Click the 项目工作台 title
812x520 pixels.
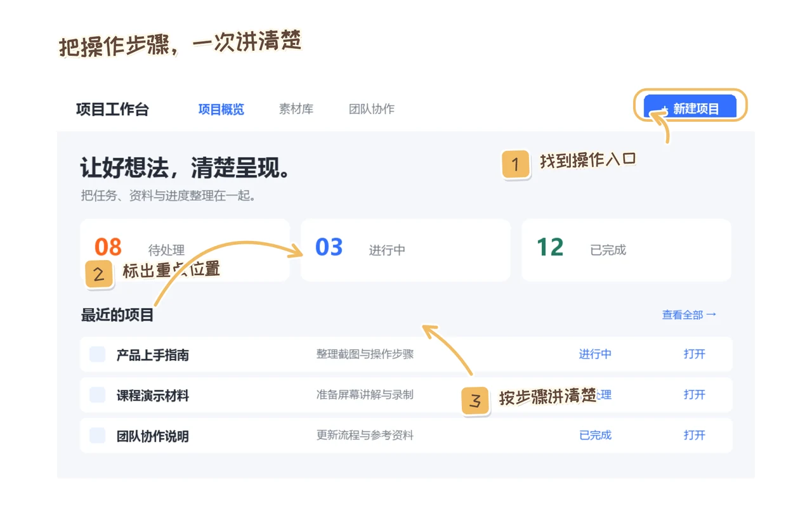point(112,109)
